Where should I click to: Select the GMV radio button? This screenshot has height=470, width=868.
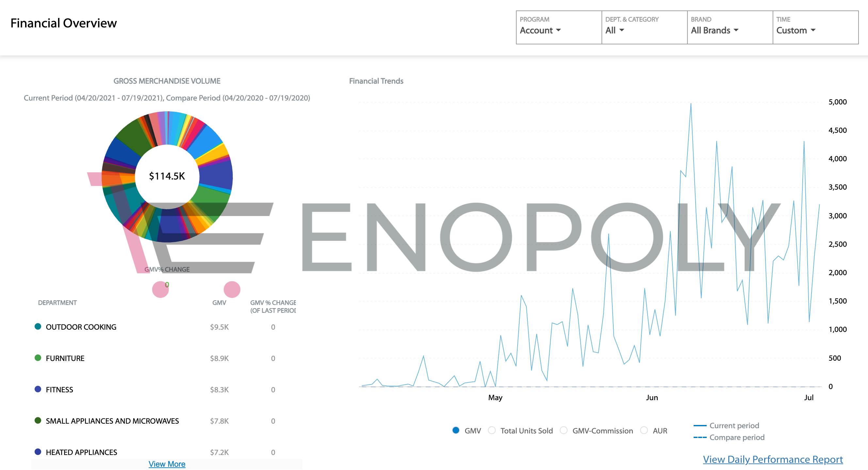tap(456, 430)
